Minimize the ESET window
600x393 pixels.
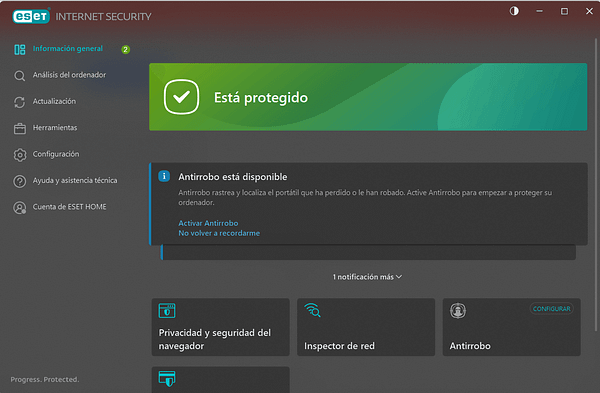coord(539,11)
